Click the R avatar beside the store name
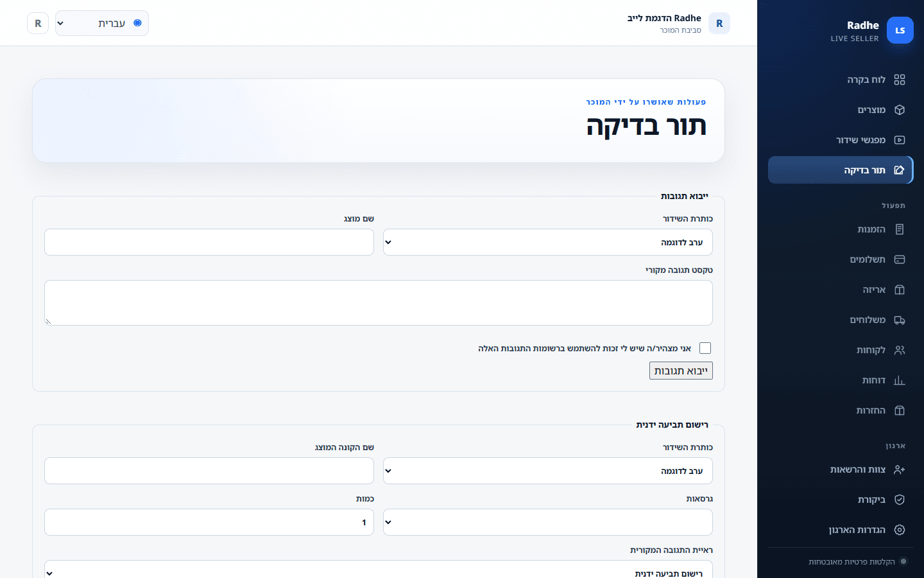The image size is (924, 578). (x=719, y=24)
